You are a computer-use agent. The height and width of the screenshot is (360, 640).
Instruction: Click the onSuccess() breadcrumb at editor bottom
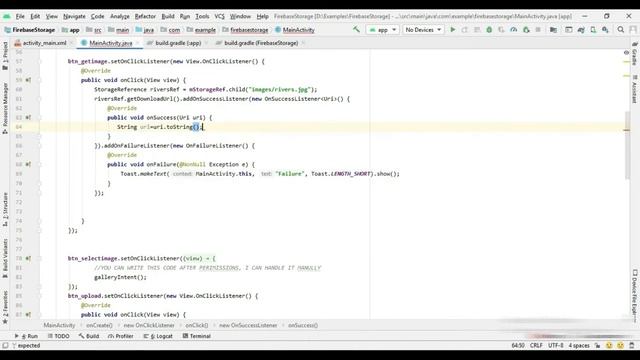(x=303, y=325)
